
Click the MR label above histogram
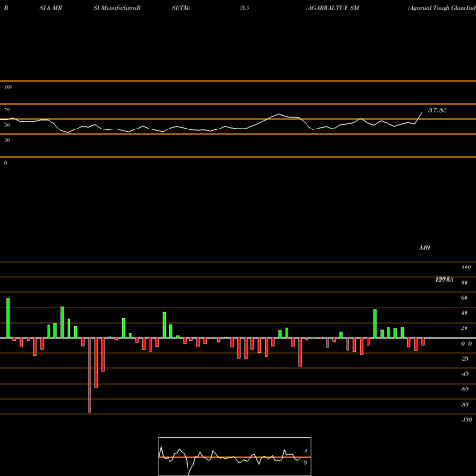coord(425,248)
